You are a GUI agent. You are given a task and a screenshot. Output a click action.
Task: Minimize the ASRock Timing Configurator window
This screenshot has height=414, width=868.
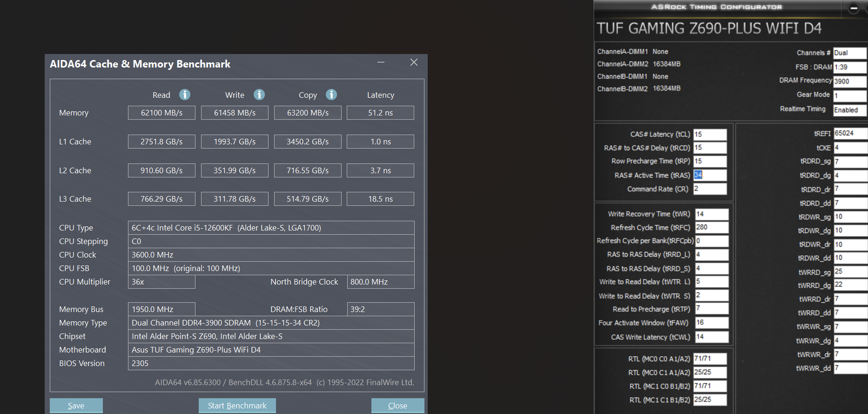854,8
